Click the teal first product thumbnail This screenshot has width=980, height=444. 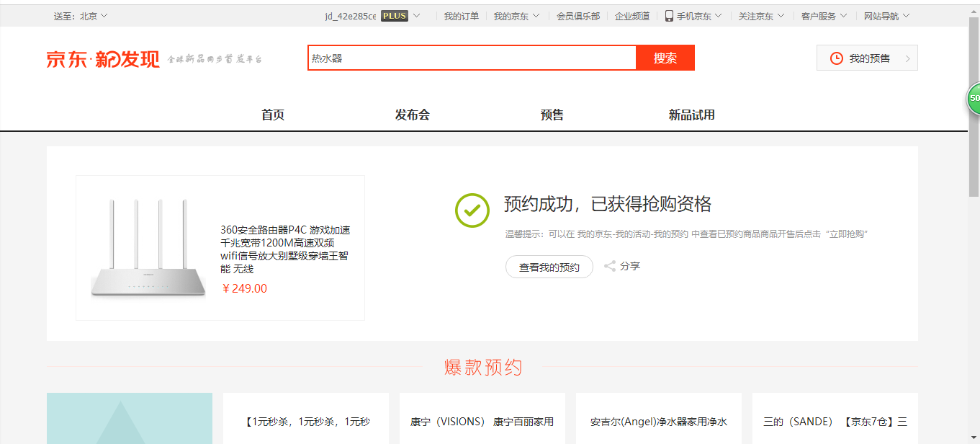(130, 418)
